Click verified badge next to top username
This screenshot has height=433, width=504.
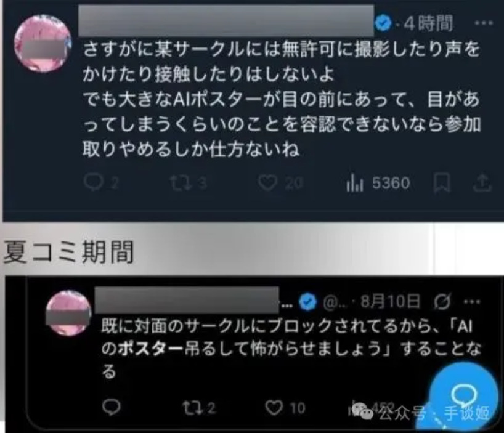tap(383, 23)
